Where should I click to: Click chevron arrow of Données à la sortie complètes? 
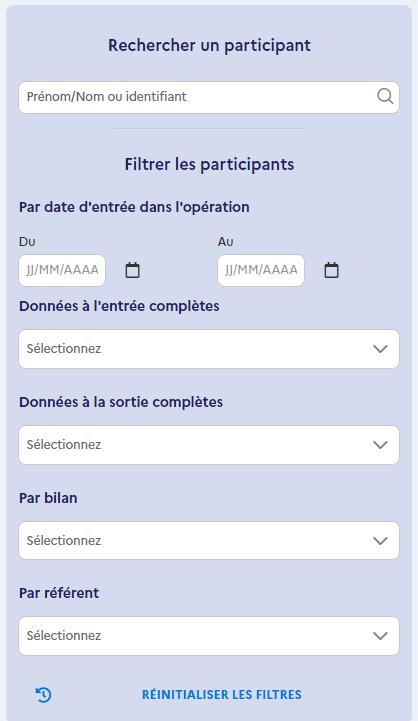[x=380, y=445]
